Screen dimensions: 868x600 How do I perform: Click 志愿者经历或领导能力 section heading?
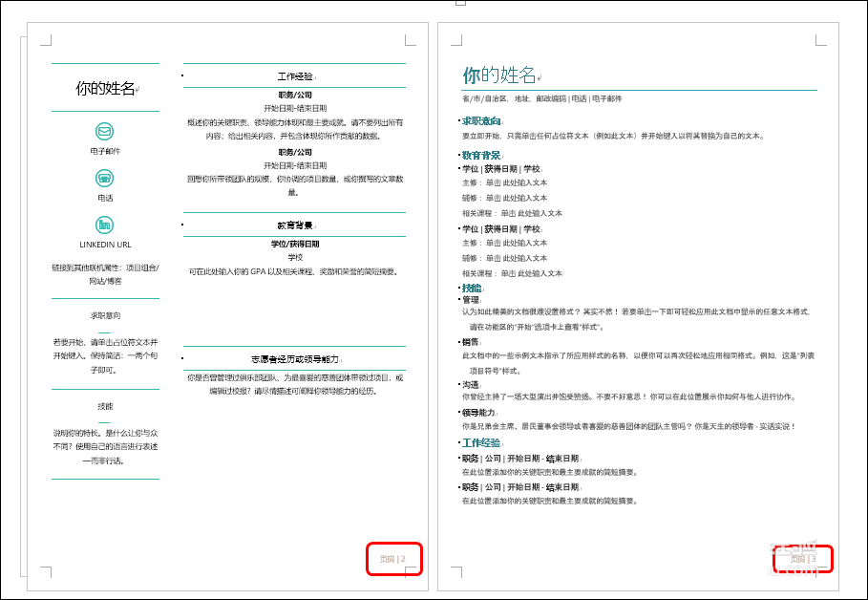click(x=295, y=359)
